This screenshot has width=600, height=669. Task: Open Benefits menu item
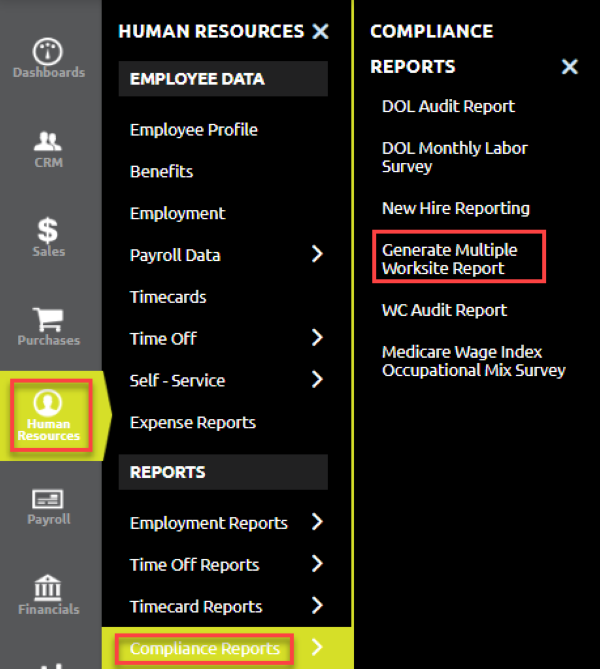coord(161,172)
